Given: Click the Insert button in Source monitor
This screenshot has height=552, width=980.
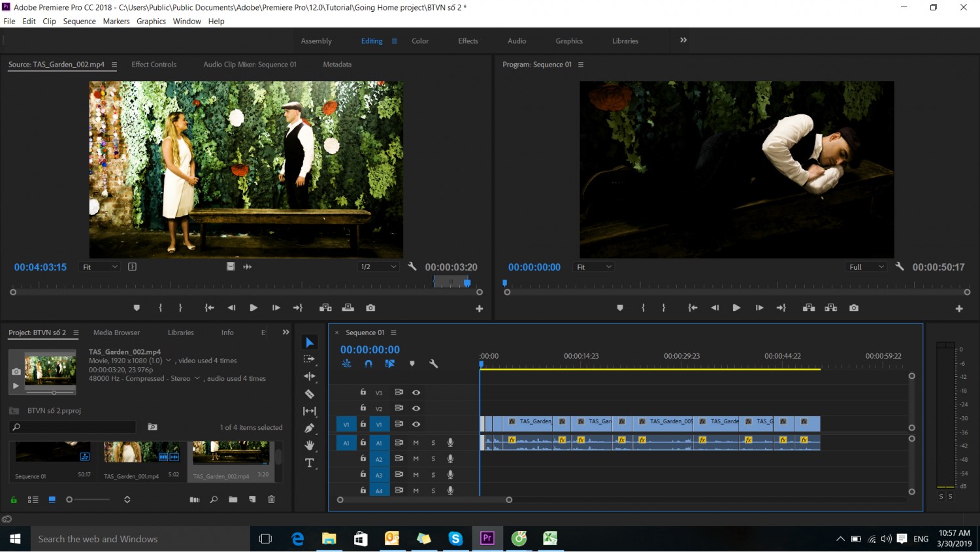Looking at the screenshot, I should click(325, 308).
